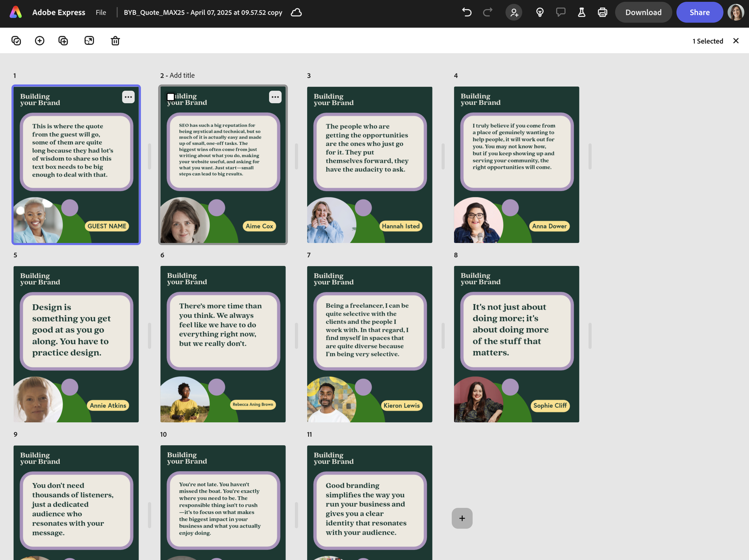This screenshot has height=560, width=749.
Task: Delete the selected page with trash icon
Action: click(115, 41)
